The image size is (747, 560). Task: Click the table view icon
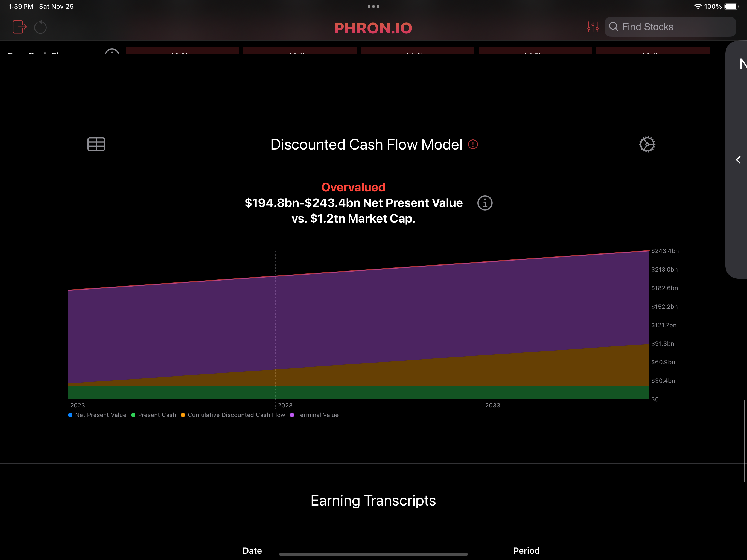click(96, 144)
